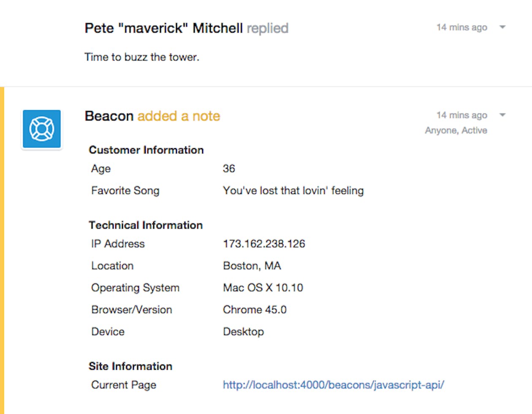Click the Site Information heading
The image size is (532, 414).
click(130, 366)
